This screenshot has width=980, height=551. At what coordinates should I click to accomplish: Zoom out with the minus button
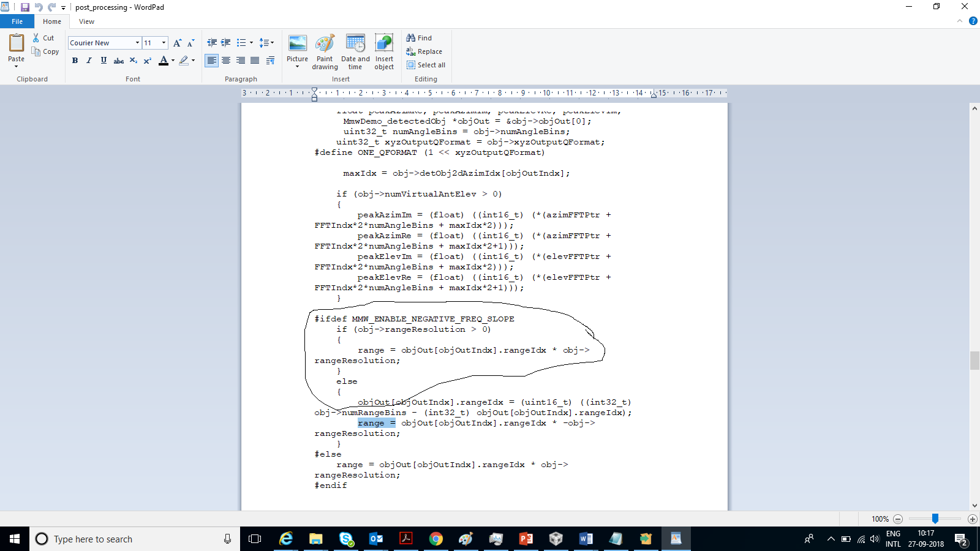coord(898,519)
